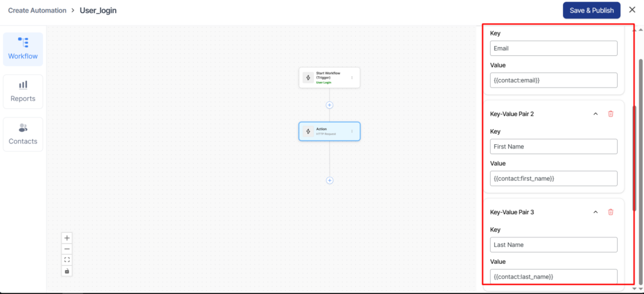The height and width of the screenshot is (294, 644).
Task: Open Action node three-dot menu
Action: [x=352, y=132]
